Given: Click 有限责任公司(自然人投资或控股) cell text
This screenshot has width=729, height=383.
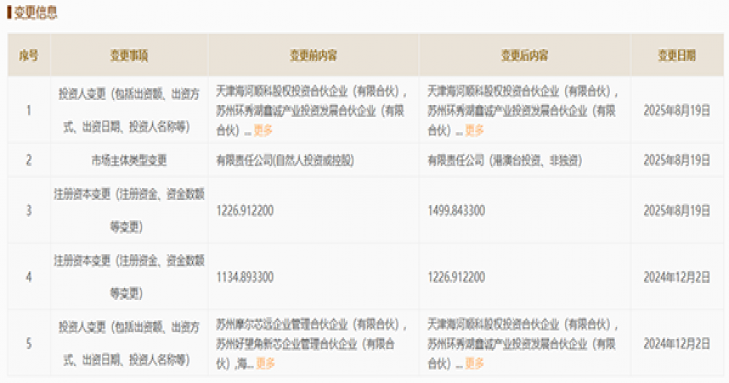Looking at the screenshot, I should point(285,160).
